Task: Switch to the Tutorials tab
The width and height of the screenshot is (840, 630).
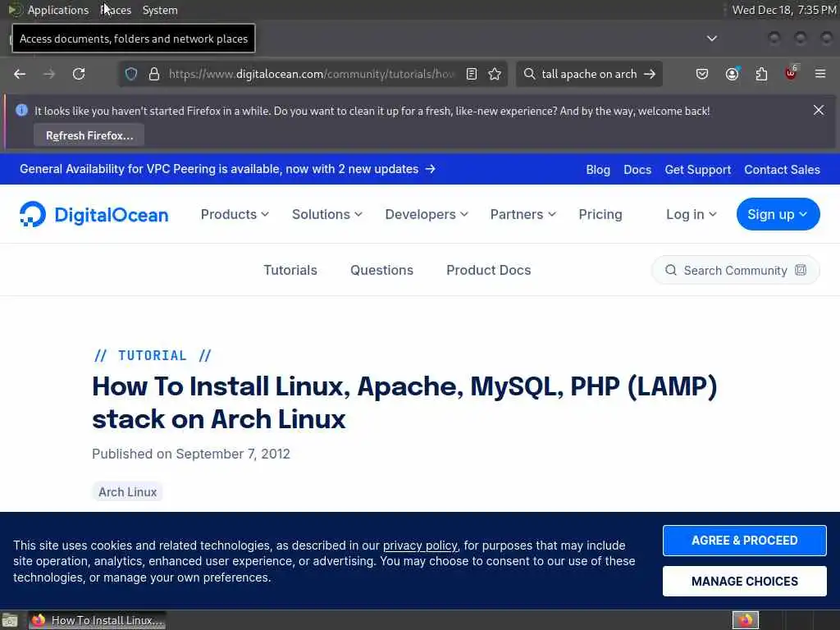Action: tap(290, 270)
